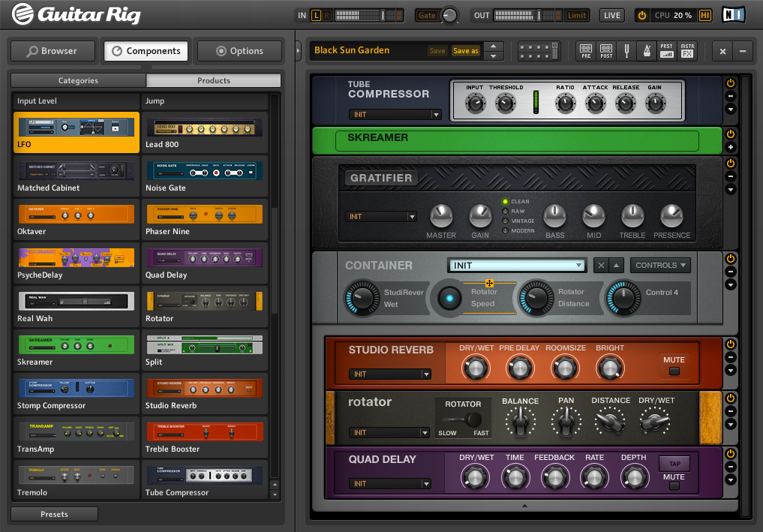Toggle the main power button near CPU

[641, 16]
